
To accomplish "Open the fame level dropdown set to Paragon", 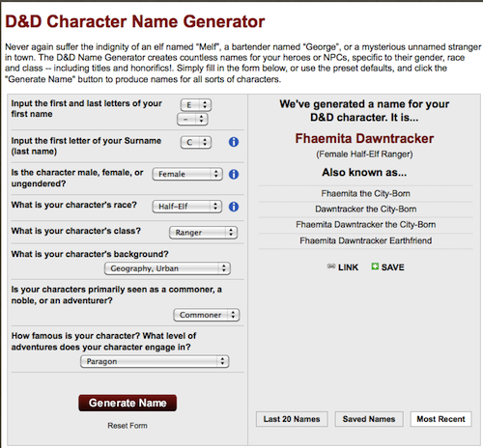I will 155,361.
